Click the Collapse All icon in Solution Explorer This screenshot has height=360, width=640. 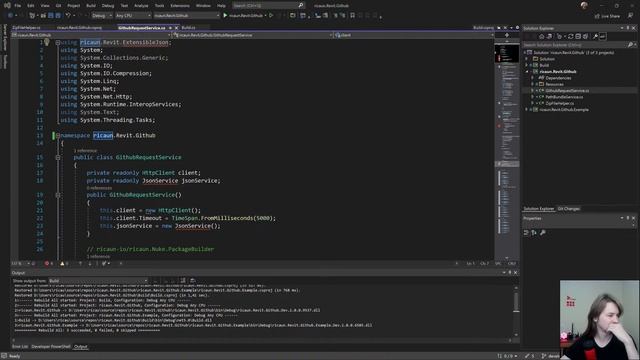point(578,36)
